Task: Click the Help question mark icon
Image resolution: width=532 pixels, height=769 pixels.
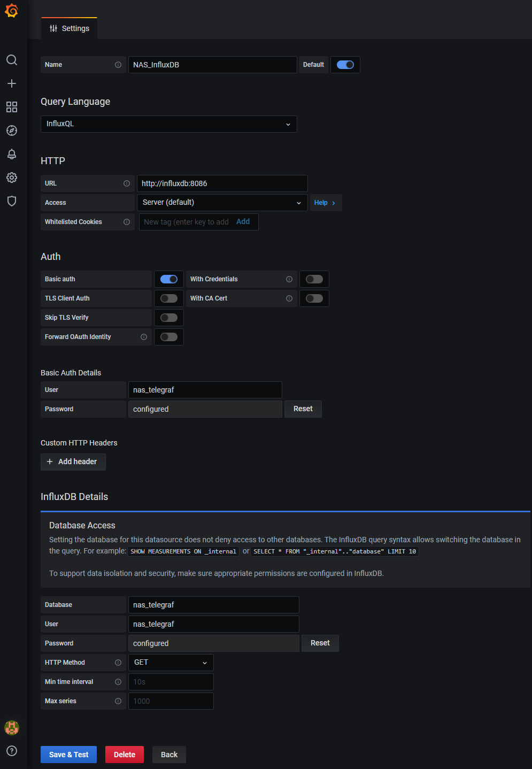Action: pos(12,751)
